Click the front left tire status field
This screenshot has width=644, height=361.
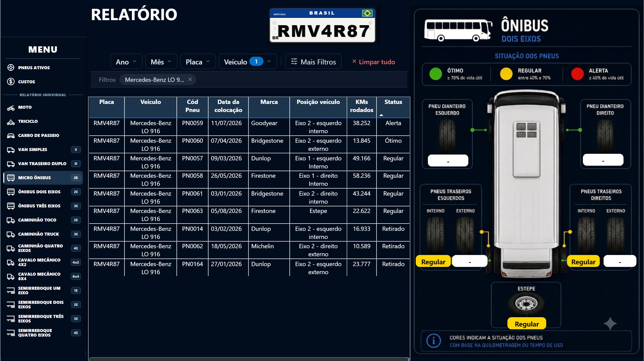pyautogui.click(x=448, y=161)
